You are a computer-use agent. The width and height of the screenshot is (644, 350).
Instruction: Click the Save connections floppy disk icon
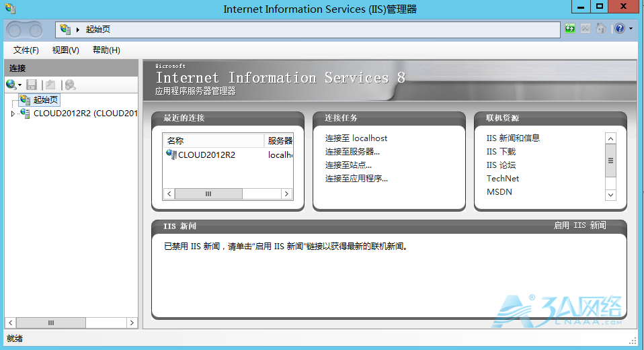(x=32, y=85)
